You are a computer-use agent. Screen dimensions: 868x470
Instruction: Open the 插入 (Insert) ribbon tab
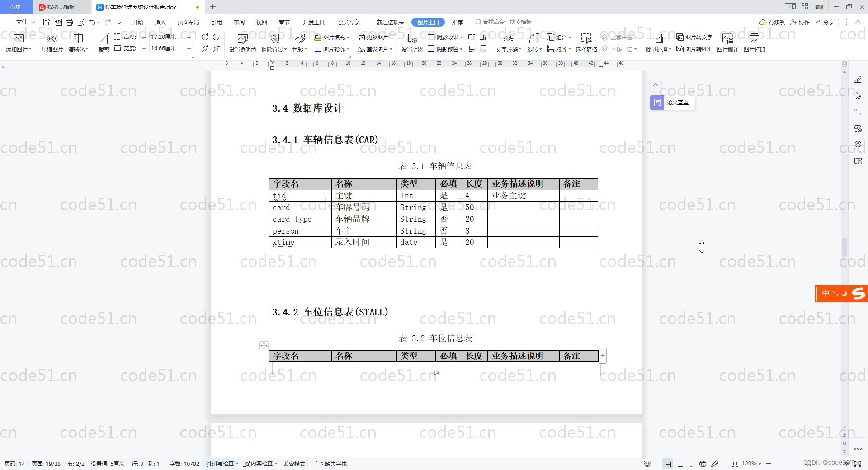point(160,22)
